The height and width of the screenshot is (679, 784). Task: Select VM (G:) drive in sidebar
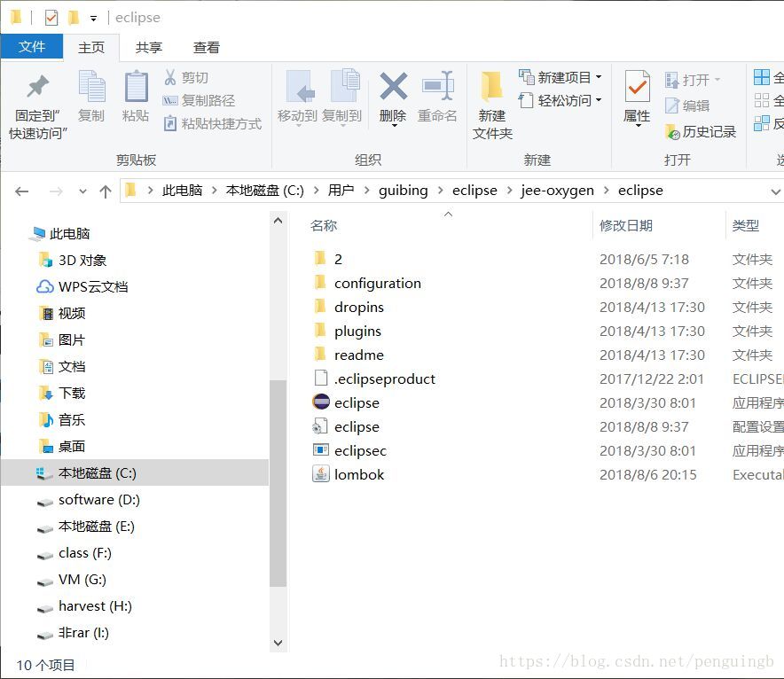(72, 580)
